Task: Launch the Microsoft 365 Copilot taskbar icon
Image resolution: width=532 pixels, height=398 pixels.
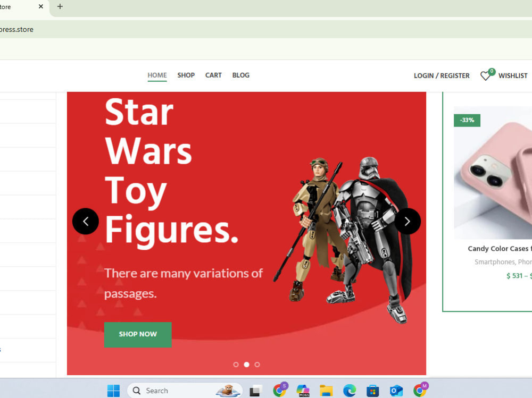Action: (303, 391)
